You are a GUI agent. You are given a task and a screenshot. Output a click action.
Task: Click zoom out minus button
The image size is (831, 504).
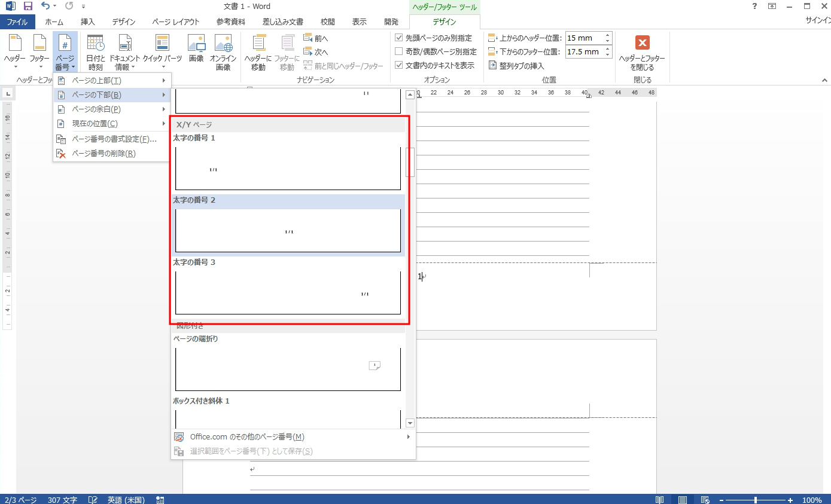point(722,500)
